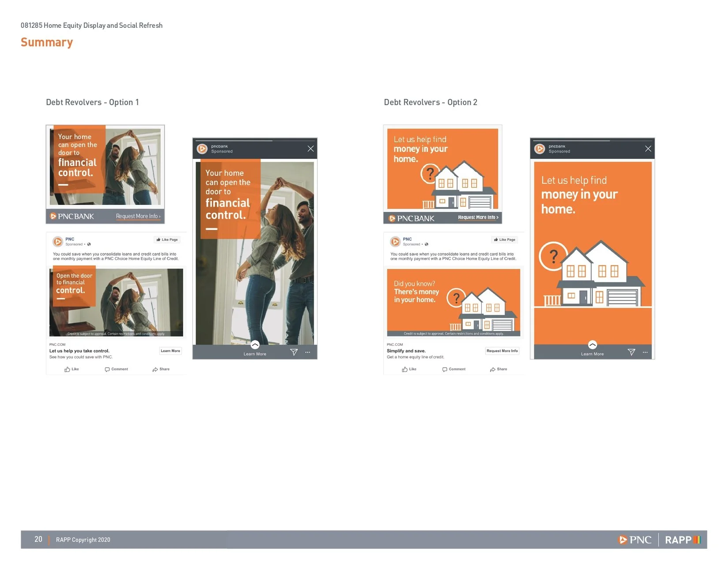This screenshot has height=563, width=728.
Task: Select 'RAPP Copyright 2020' footer text
Action: pos(83,540)
